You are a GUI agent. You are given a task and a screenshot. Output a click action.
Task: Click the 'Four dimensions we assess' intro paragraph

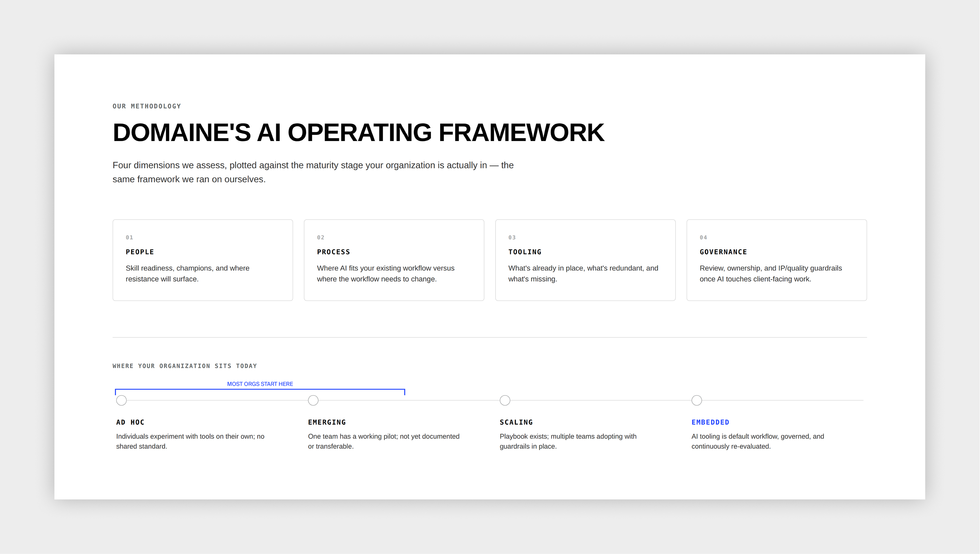[x=313, y=172]
